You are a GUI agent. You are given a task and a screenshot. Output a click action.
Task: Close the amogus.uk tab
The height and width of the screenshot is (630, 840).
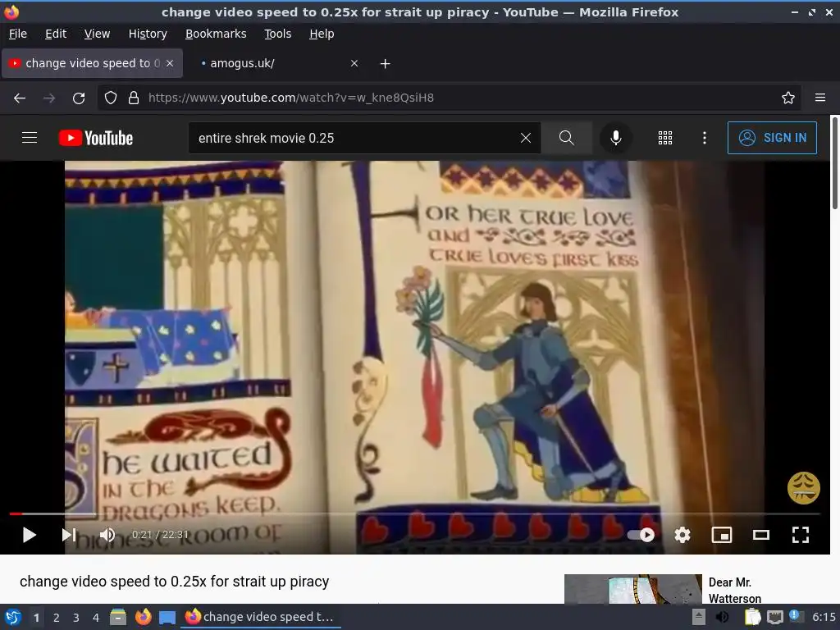[354, 63]
